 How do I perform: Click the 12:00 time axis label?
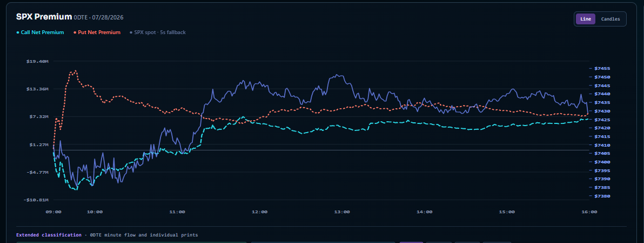pos(259,212)
